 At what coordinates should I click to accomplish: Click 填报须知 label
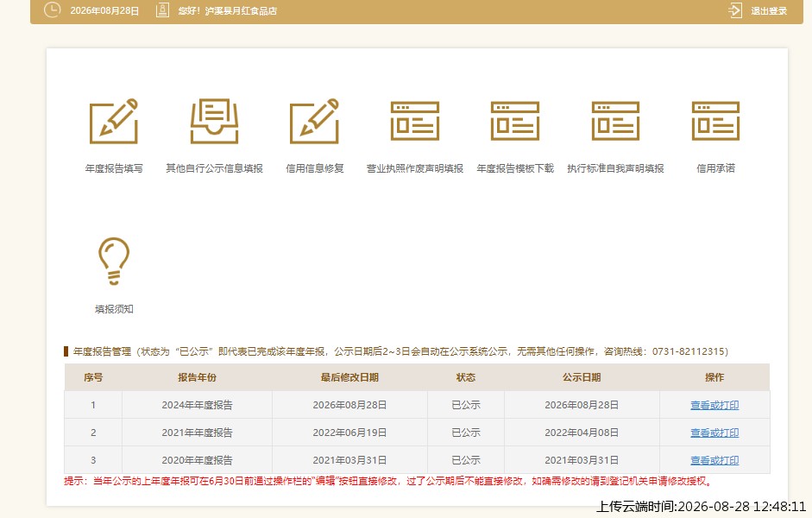pyautogui.click(x=114, y=309)
